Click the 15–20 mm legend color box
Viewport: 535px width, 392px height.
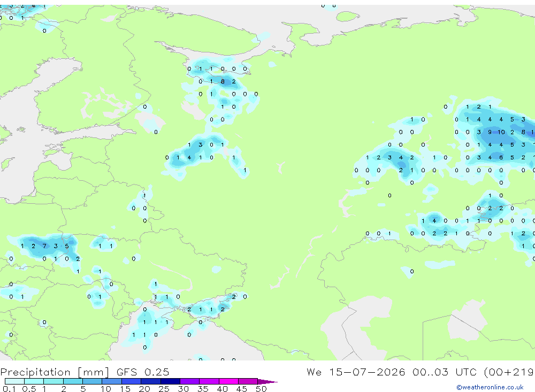pos(131,381)
